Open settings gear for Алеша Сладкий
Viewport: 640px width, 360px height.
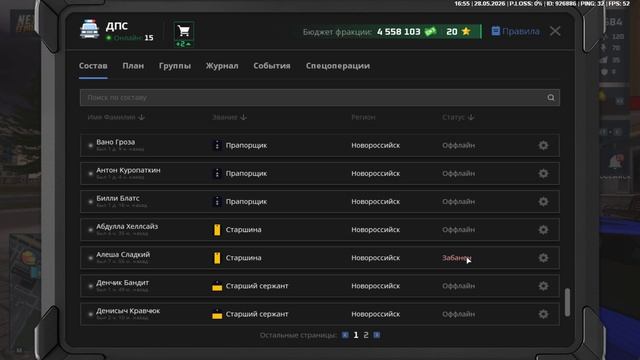coord(543,258)
